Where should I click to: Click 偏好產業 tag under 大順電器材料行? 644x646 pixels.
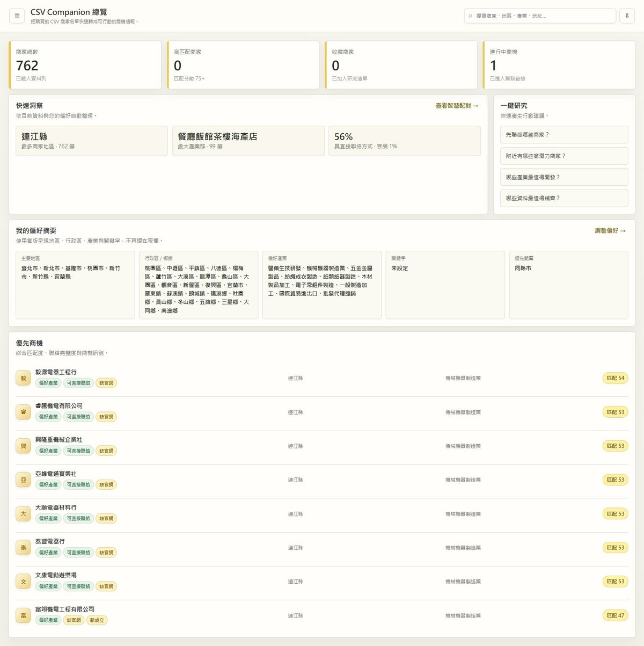click(48, 519)
